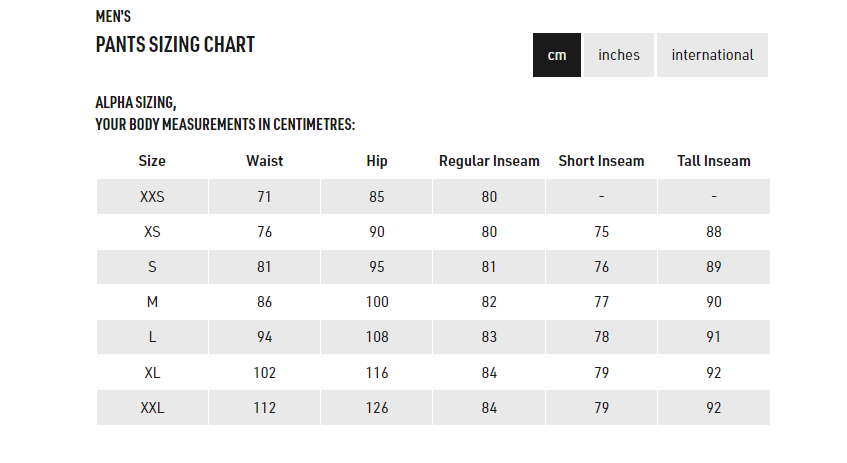
Task: Select the XXL size cell
Action: (x=152, y=408)
